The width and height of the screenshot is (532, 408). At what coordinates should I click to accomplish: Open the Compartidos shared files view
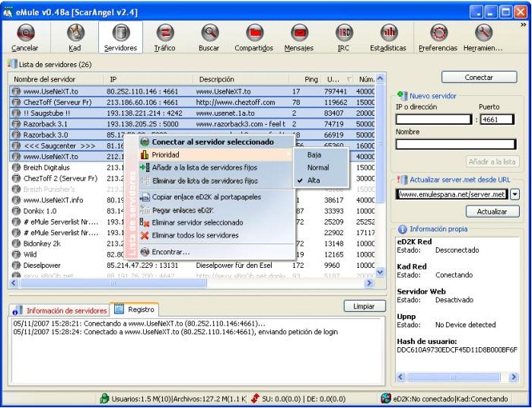pos(253,37)
